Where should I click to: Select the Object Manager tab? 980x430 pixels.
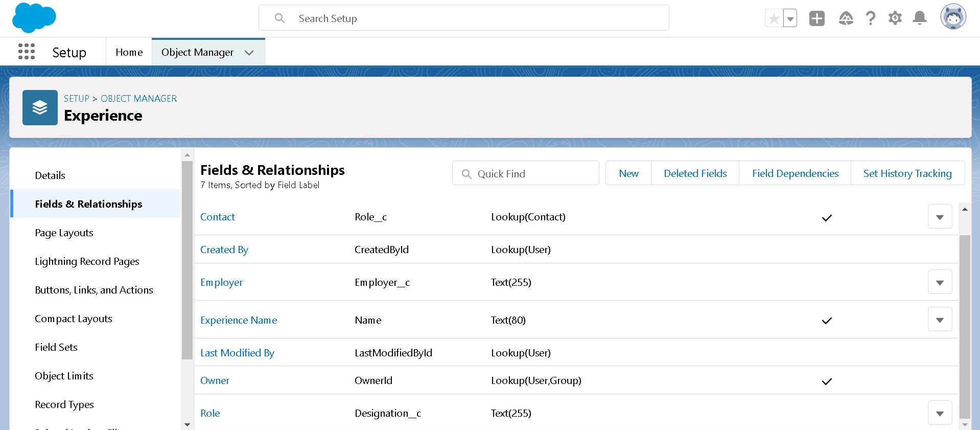point(197,52)
